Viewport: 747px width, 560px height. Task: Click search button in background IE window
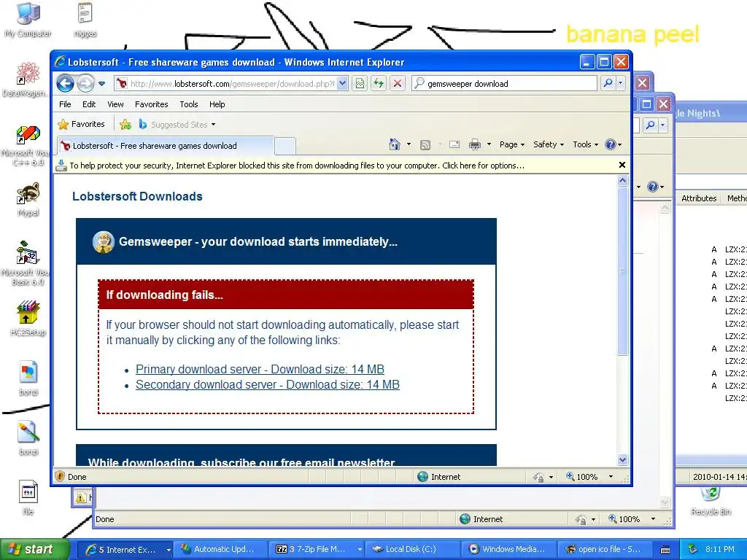coord(650,125)
